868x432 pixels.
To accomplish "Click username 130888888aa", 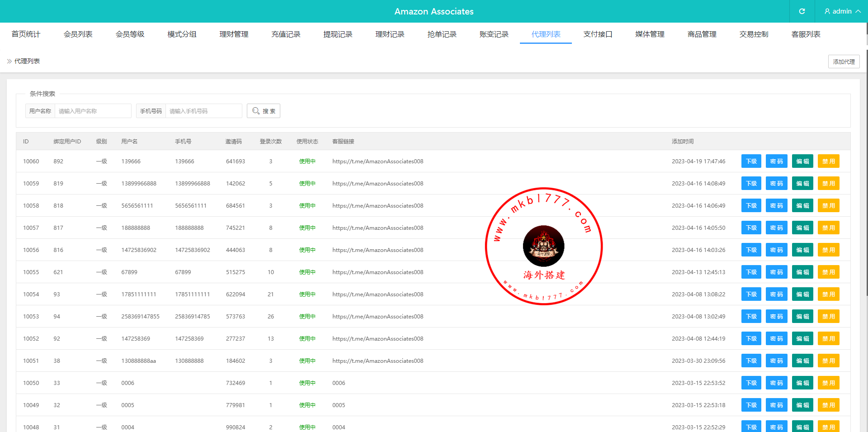I will (x=138, y=361).
